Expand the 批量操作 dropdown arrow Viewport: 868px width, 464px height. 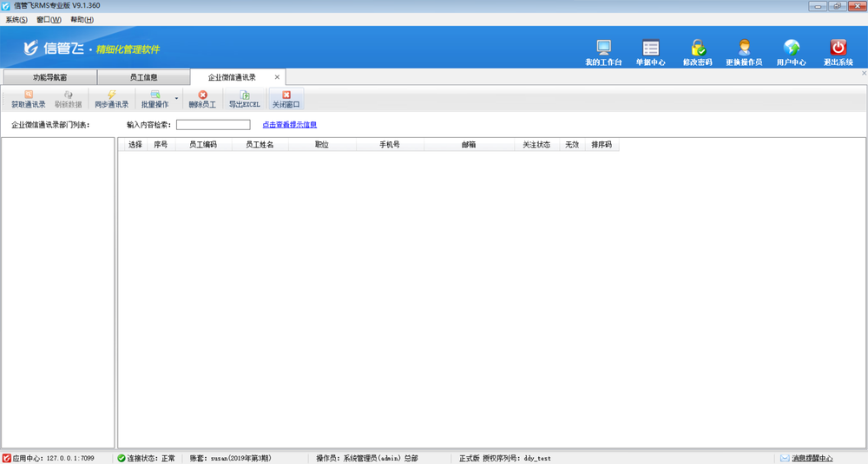(x=177, y=99)
